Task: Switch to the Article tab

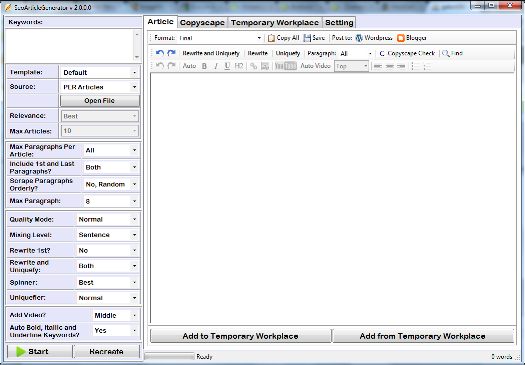Action: pyautogui.click(x=160, y=21)
